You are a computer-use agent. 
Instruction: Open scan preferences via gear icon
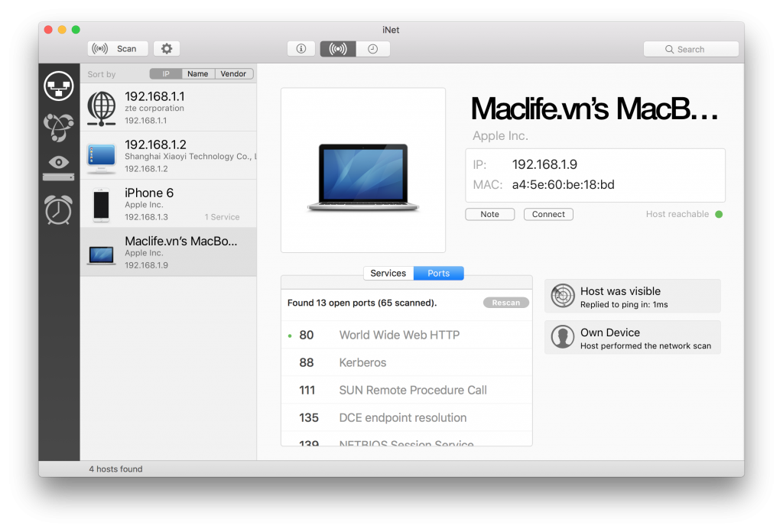(166, 48)
